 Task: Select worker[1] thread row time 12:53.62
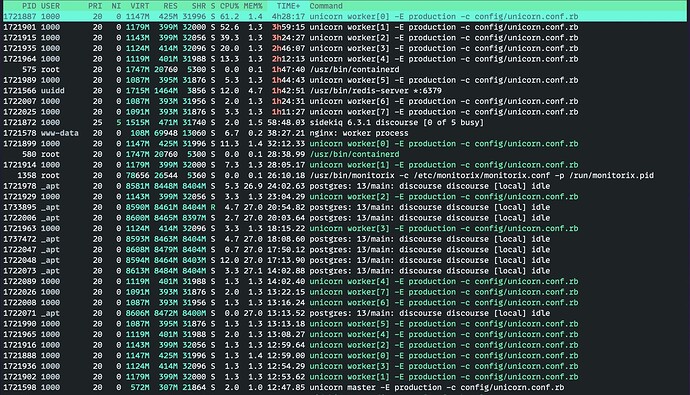[x=345, y=377]
